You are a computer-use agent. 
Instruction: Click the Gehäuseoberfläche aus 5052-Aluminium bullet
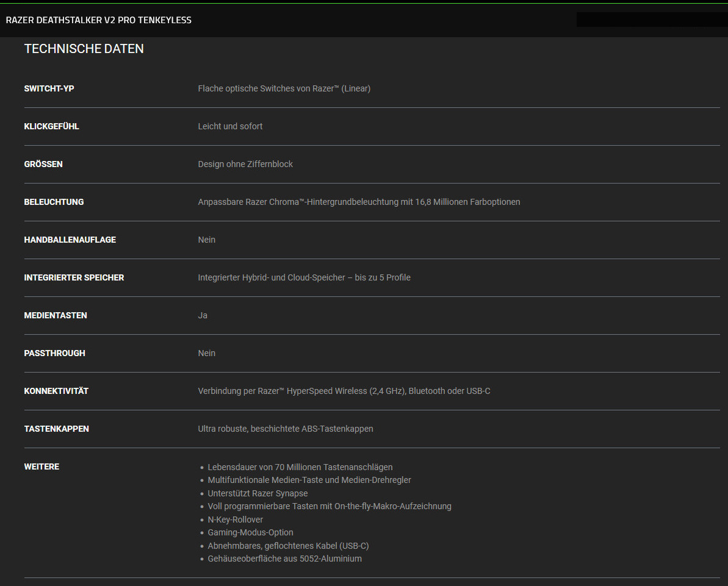(284, 559)
